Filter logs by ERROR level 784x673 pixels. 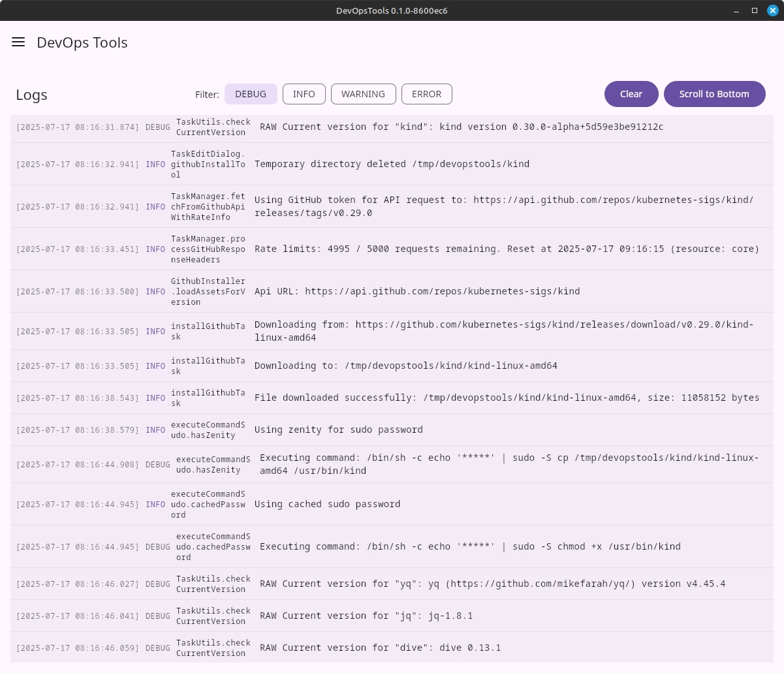pos(426,94)
